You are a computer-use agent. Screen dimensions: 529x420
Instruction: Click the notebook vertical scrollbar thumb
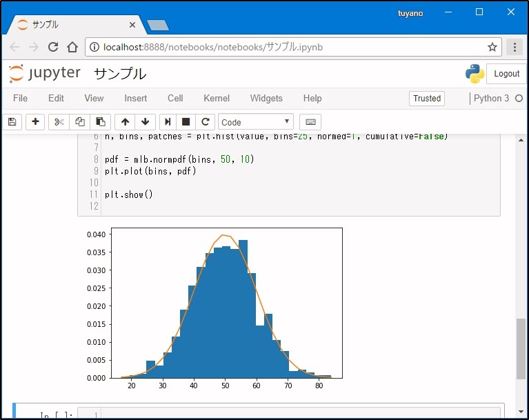[x=521, y=348]
